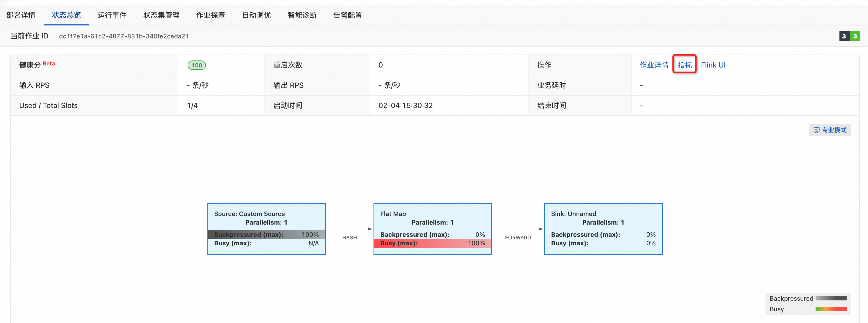The width and height of the screenshot is (868, 323).
Task: Open the 自动调优 tab
Action: 256,15
